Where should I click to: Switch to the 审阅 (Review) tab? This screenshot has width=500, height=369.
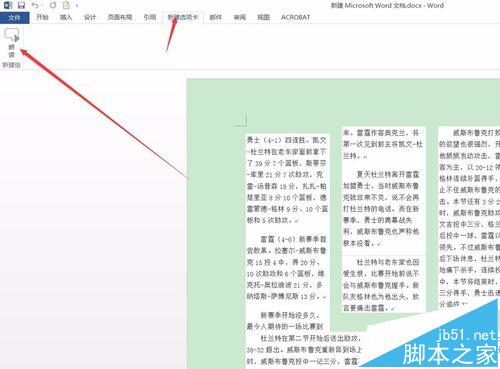click(x=240, y=17)
